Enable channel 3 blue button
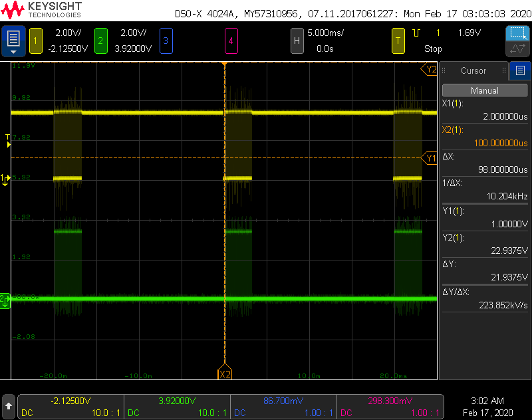Image resolution: width=532 pixels, height=420 pixels. 166,41
